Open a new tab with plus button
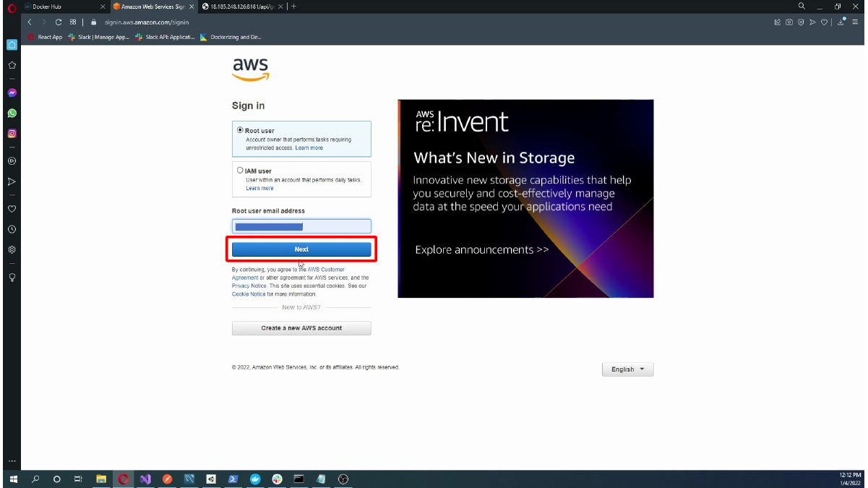The height and width of the screenshot is (488, 868). point(293,7)
